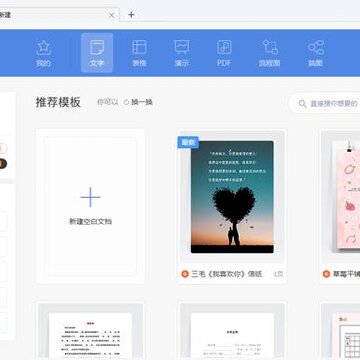The image size is (360, 360).
Task: Open the 三毛《我喜欢你》信纸 template thumbnail
Action: pyautogui.click(x=232, y=197)
